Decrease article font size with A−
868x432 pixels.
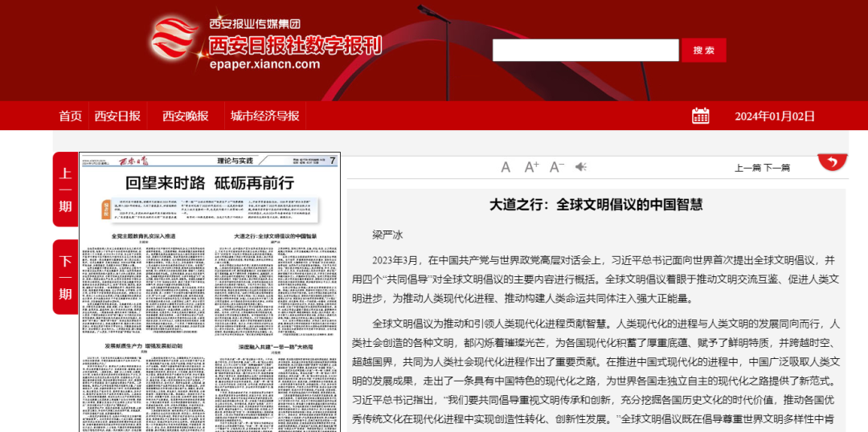tap(556, 167)
